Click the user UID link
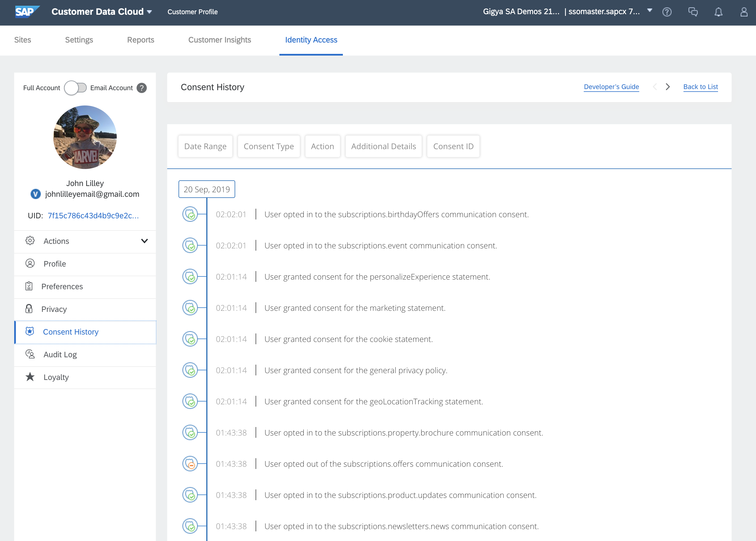This screenshot has width=756, height=541. point(93,215)
